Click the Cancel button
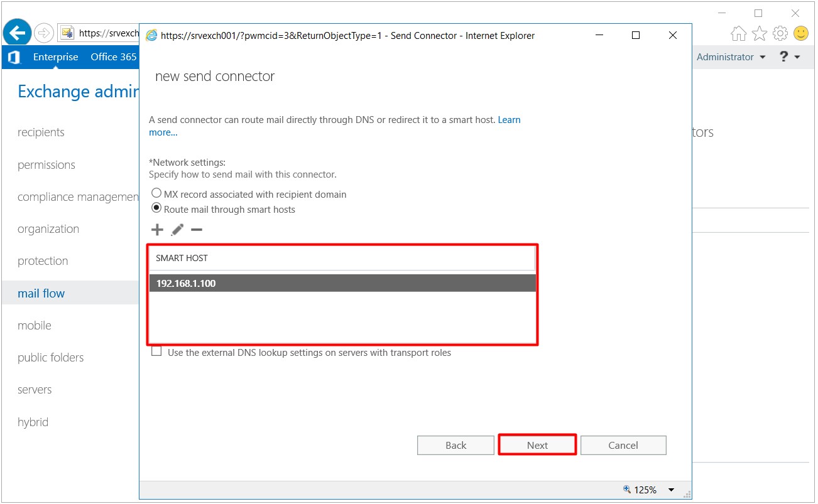Viewport: 818px width, 504px height. pyautogui.click(x=623, y=445)
